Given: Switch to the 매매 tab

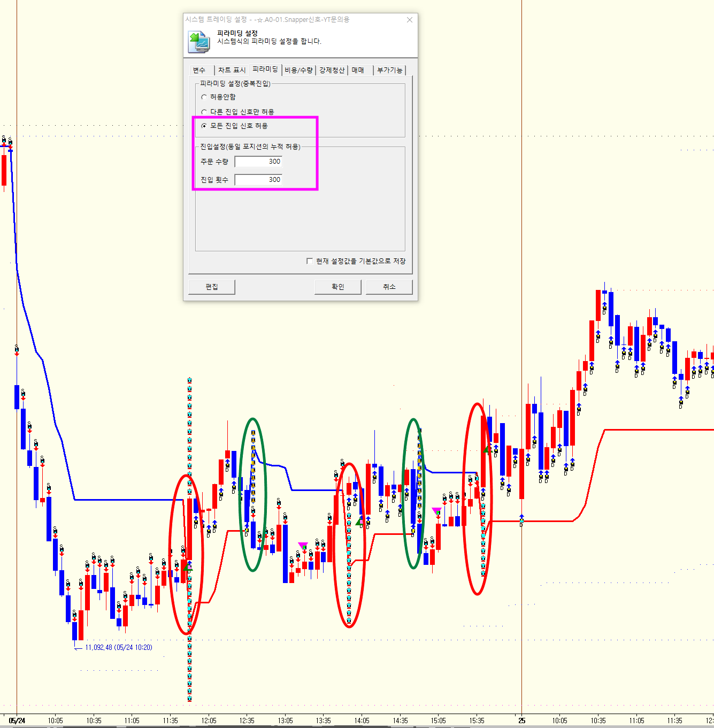Looking at the screenshot, I should tap(358, 70).
